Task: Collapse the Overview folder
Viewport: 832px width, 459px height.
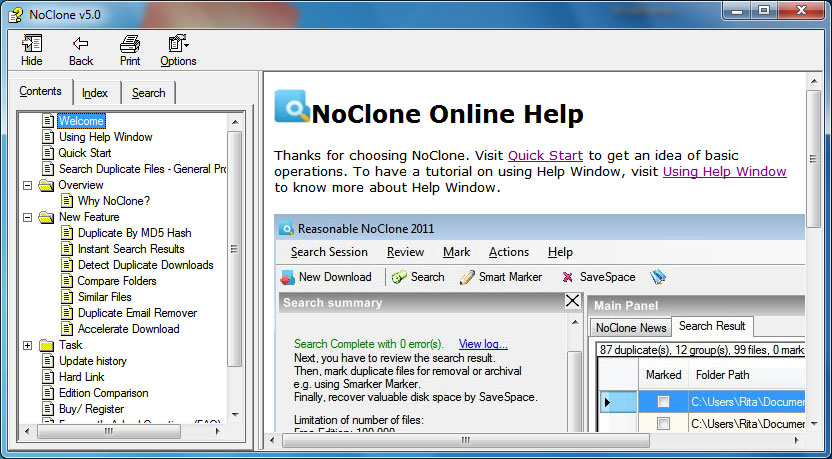Action: [x=28, y=186]
